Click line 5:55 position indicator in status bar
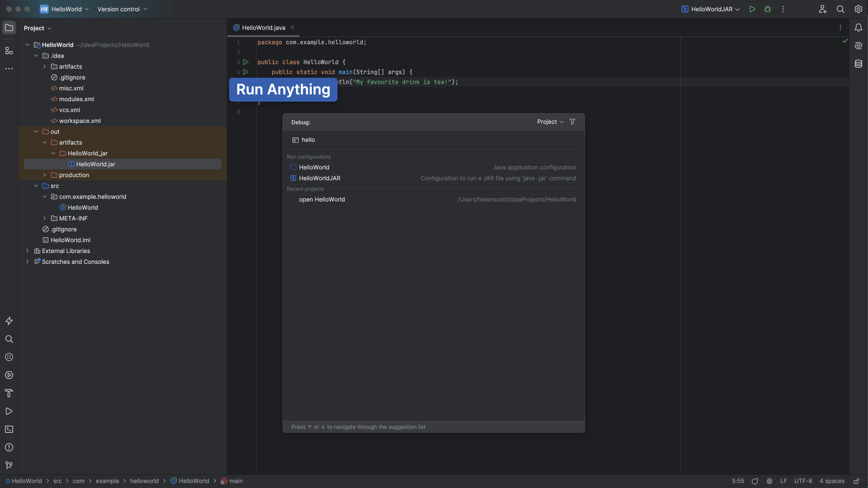868x488 pixels. coord(738,481)
